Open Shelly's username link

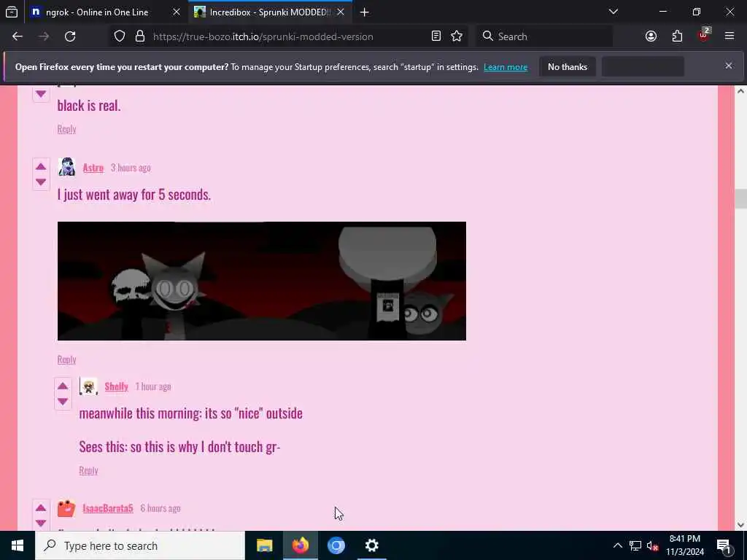click(116, 386)
